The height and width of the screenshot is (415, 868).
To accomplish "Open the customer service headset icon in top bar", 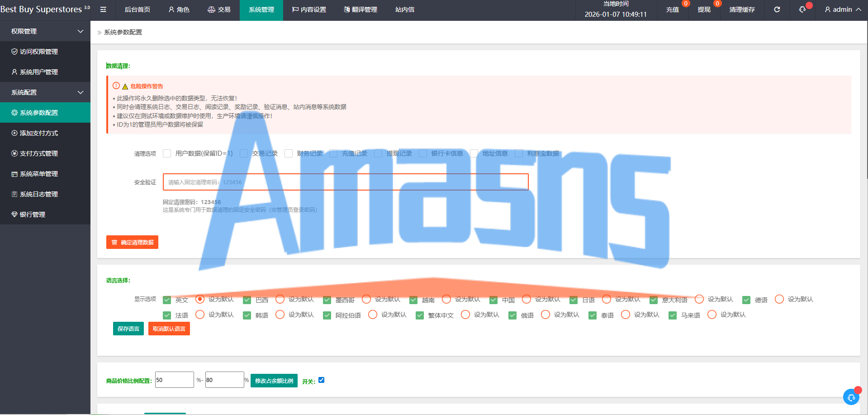I will (x=802, y=10).
